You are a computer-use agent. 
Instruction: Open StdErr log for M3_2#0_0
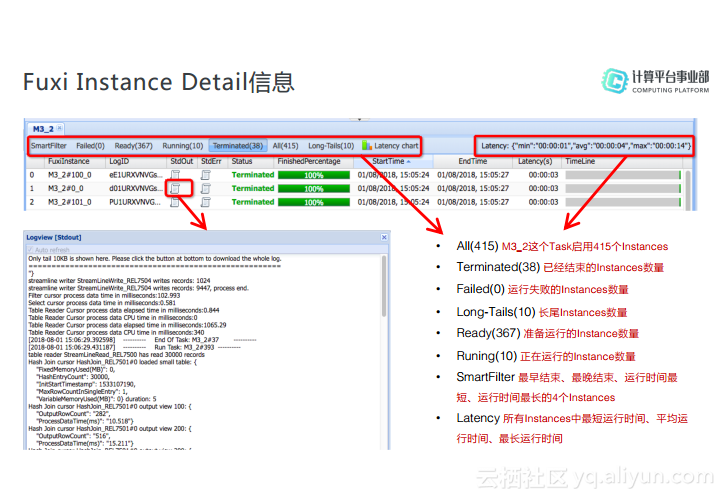tap(206, 188)
